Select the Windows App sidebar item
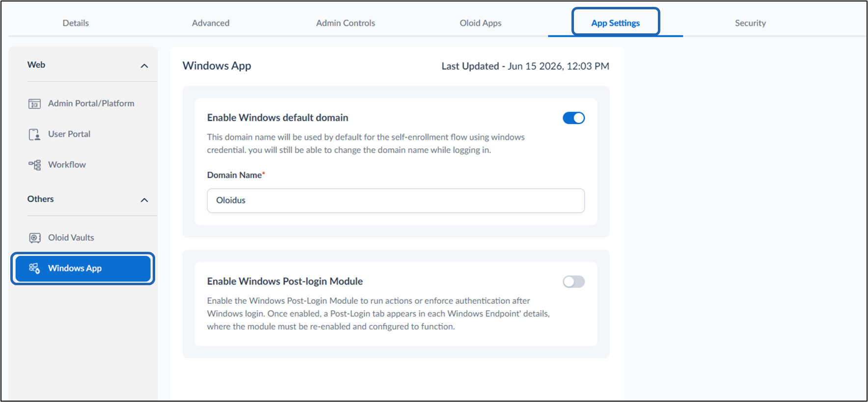 [83, 268]
